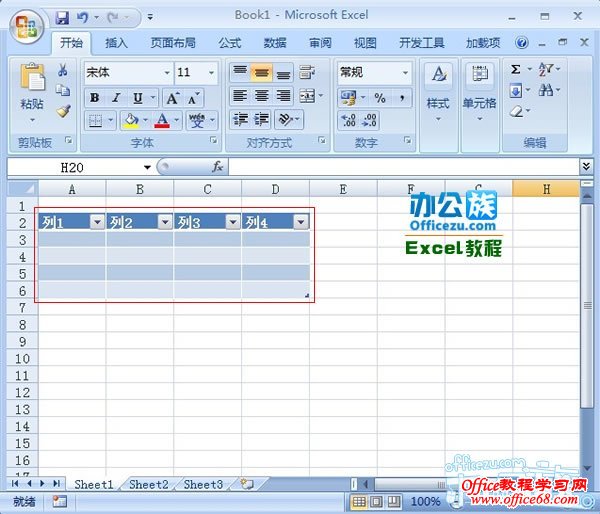Toggle underline formatting
This screenshot has height=514, width=600.
pyautogui.click(x=138, y=98)
